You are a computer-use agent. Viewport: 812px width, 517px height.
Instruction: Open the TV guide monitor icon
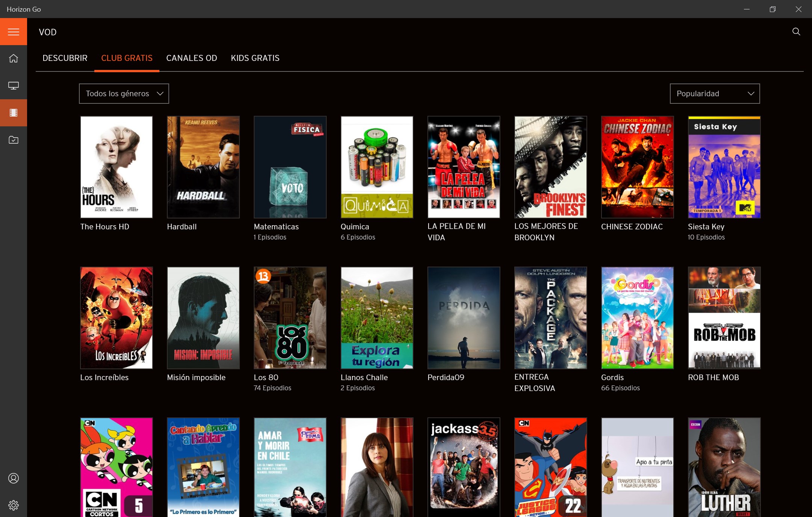point(14,86)
